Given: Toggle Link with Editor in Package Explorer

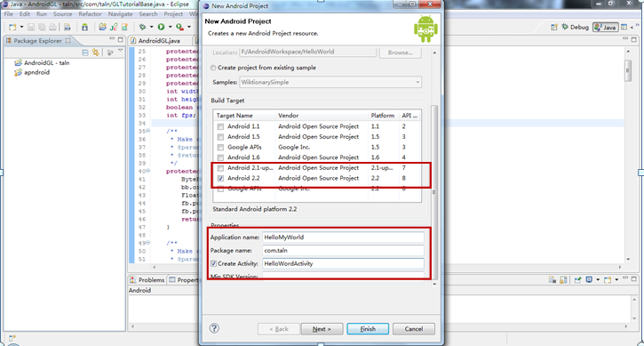Looking at the screenshot, I should [96, 52].
